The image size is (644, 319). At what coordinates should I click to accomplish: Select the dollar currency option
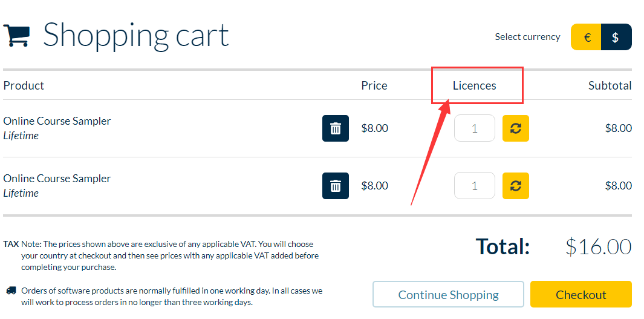tap(616, 37)
